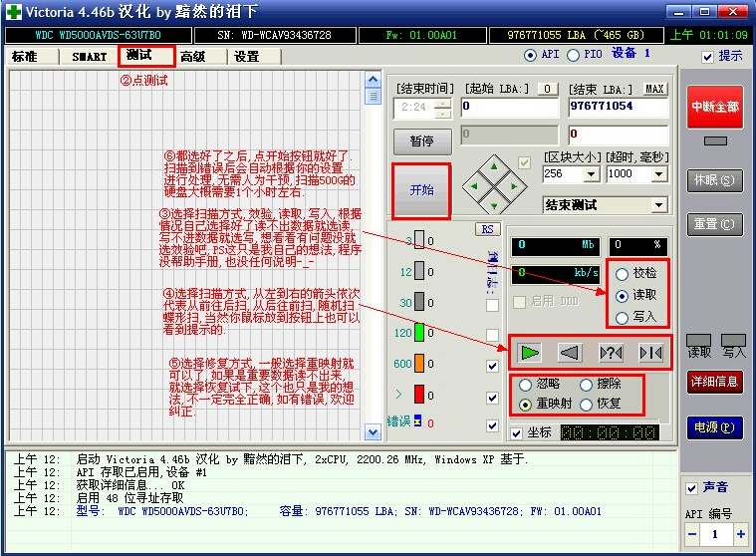Select butterfly scan mode icon

coord(650,353)
